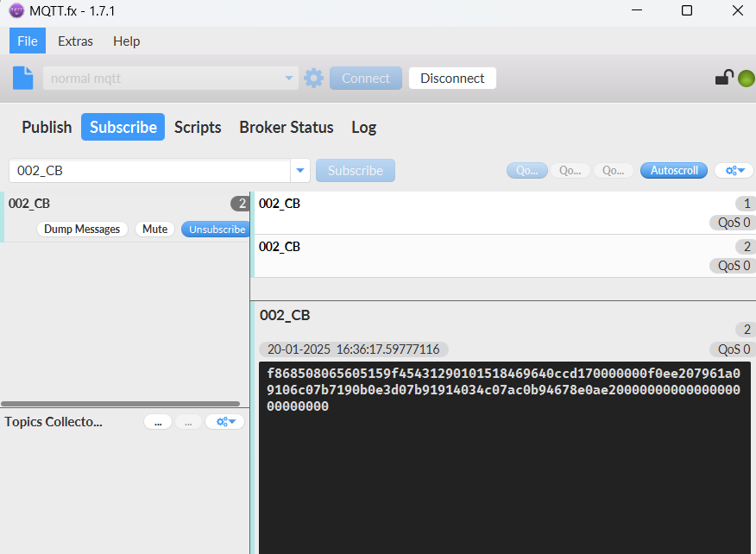Switch to the Scripts tab
This screenshot has height=554, width=756.
(198, 127)
